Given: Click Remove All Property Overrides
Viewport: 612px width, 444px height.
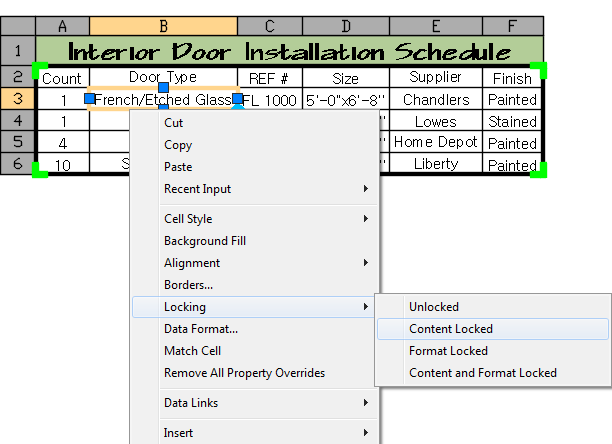Looking at the screenshot, I should point(244,373).
